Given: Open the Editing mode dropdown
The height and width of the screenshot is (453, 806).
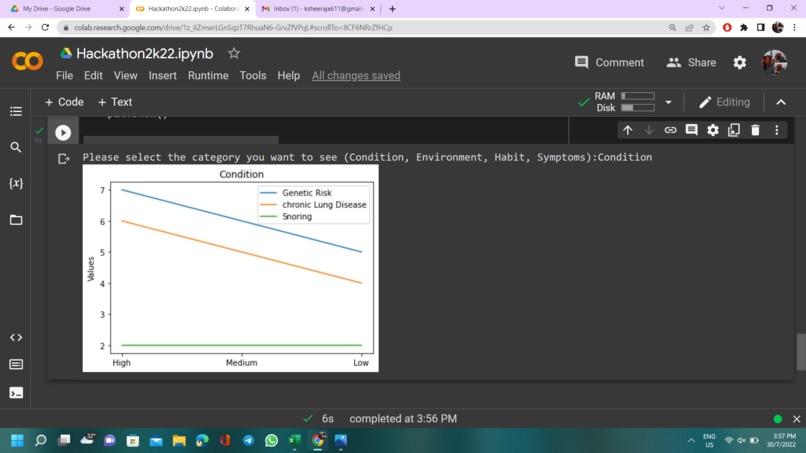Looking at the screenshot, I should (724, 102).
